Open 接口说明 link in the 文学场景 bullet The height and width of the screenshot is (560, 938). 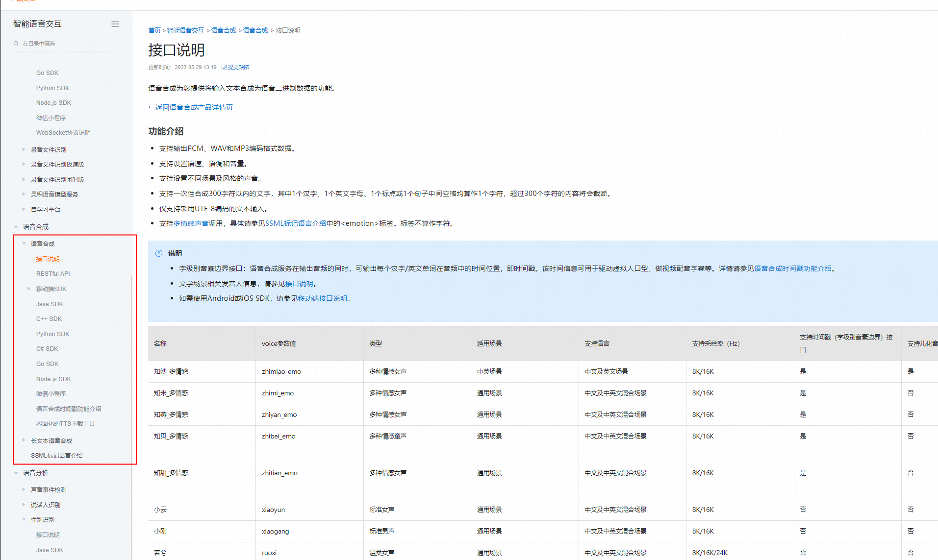[299, 284]
